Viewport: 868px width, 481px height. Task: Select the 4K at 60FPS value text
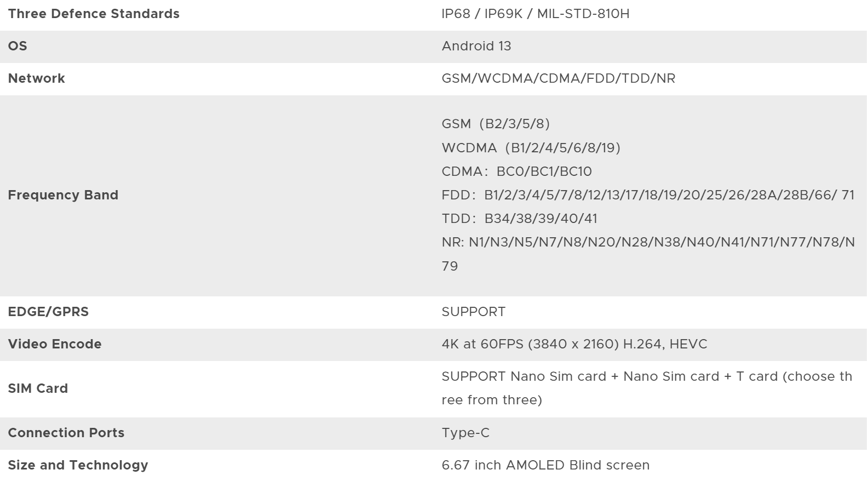[574, 344]
